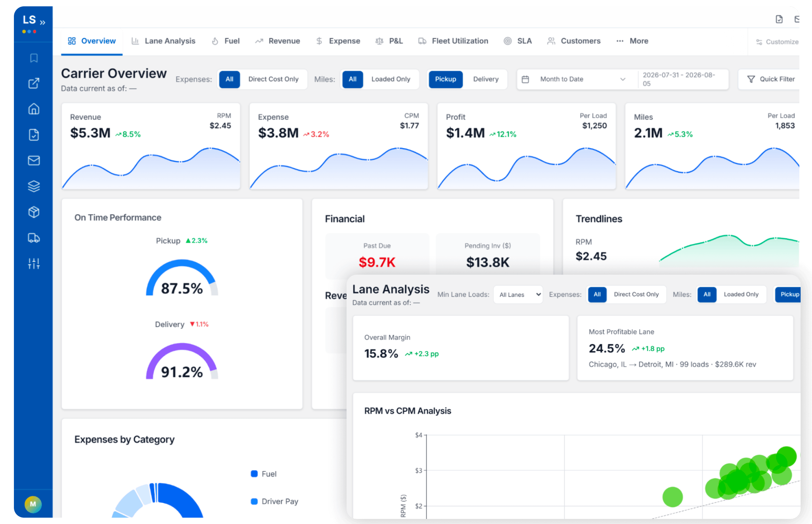Select Pickup toggle in Carrier Overview

click(x=446, y=79)
